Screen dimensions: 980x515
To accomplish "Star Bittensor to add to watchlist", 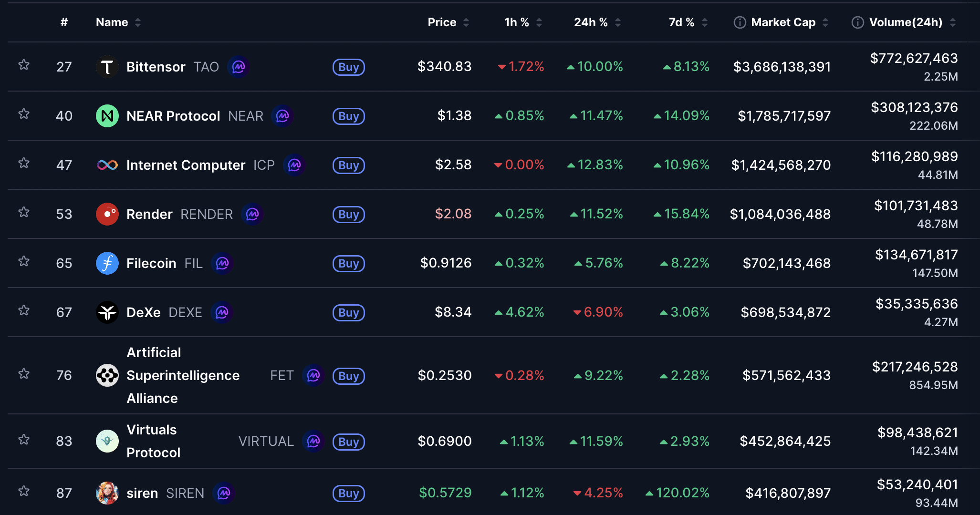I will point(24,65).
